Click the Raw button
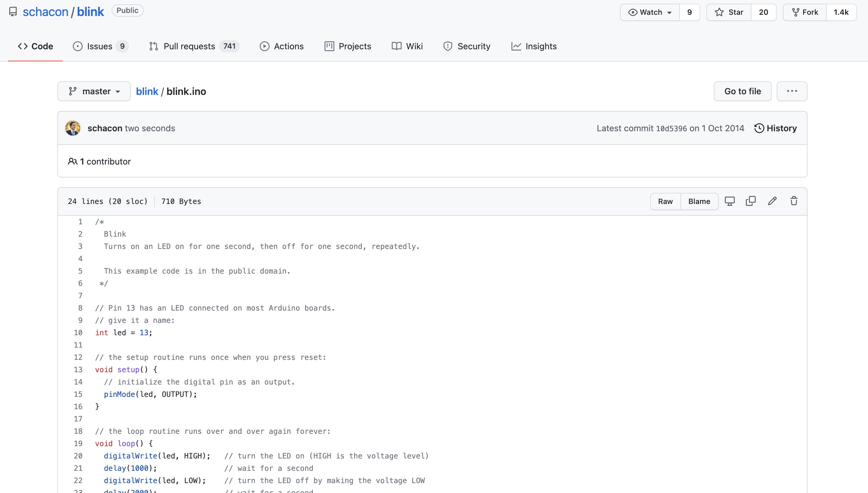Screen dimensions: 868x493 point(665,202)
